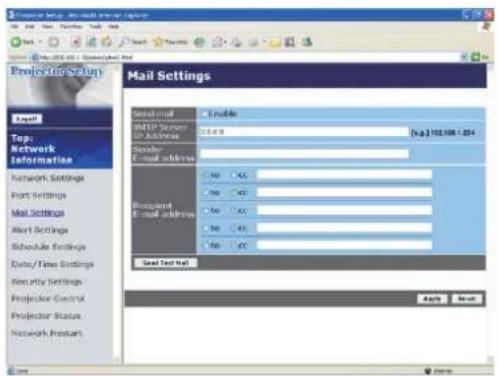The height and width of the screenshot is (376, 498).
Task: Tick the Send mail Enable checkbox
Action: tap(204, 114)
